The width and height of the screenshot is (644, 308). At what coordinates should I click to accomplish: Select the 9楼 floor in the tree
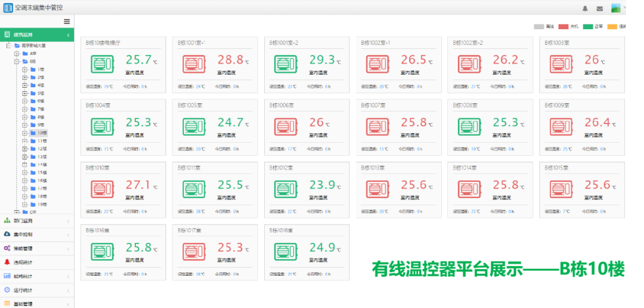(x=41, y=125)
